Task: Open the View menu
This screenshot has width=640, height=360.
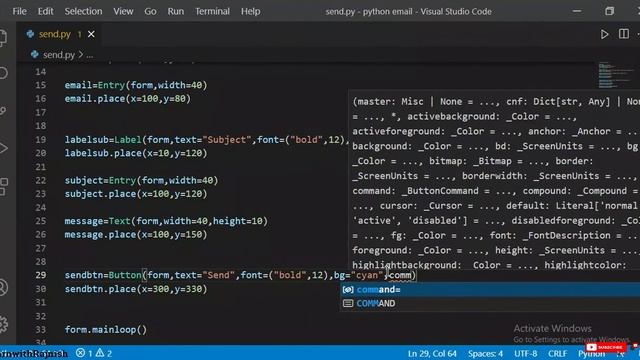Action: (x=123, y=11)
